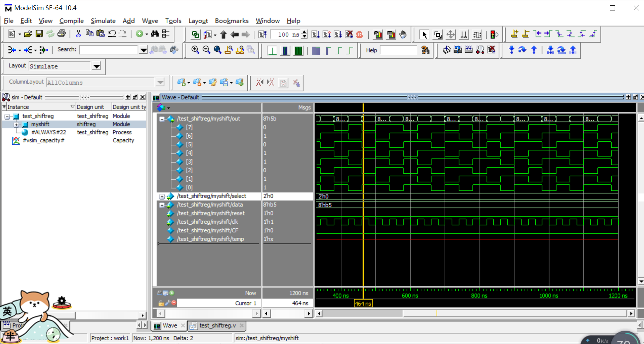644x344 pixels.
Task: Click the Zoom In magnifier icon
Action: 195,50
